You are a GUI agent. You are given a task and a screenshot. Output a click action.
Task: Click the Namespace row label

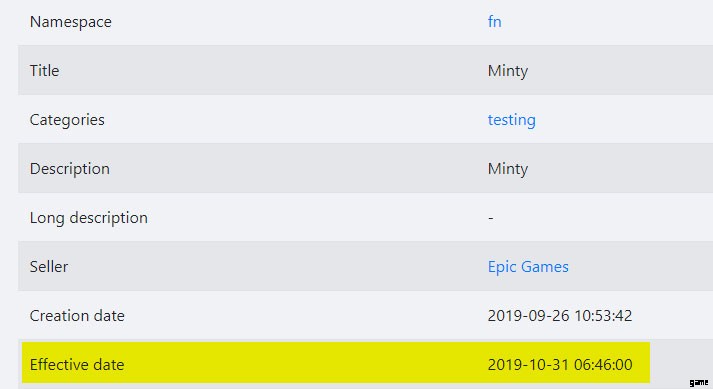coord(70,21)
